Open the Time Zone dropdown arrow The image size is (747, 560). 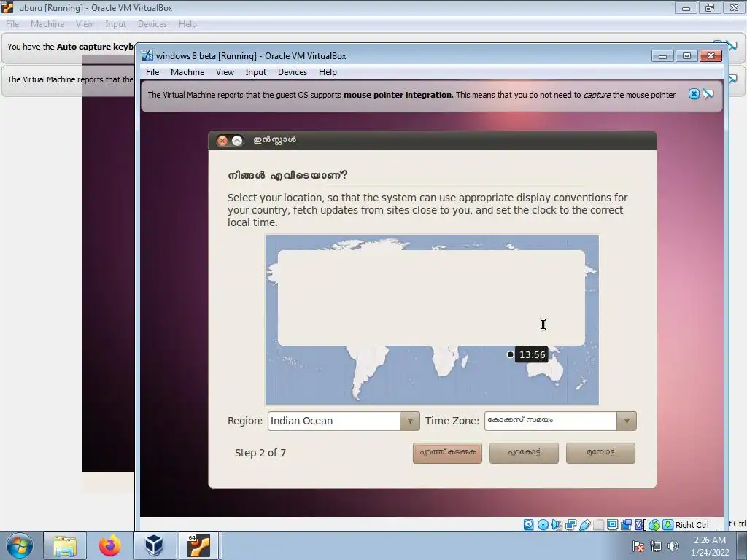point(627,421)
